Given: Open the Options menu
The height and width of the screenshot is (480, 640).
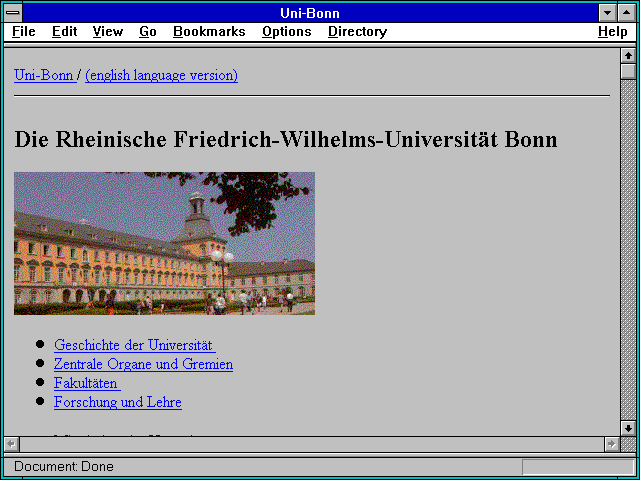Looking at the screenshot, I should click(287, 31).
